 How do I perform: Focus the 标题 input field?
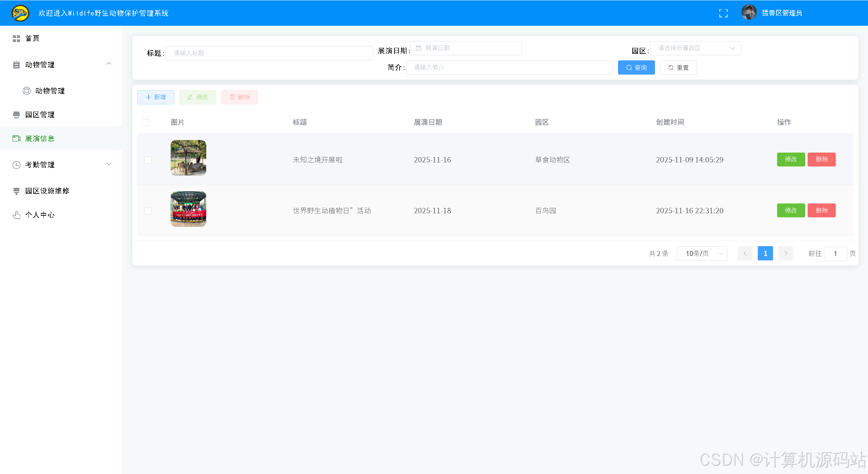[269, 53]
